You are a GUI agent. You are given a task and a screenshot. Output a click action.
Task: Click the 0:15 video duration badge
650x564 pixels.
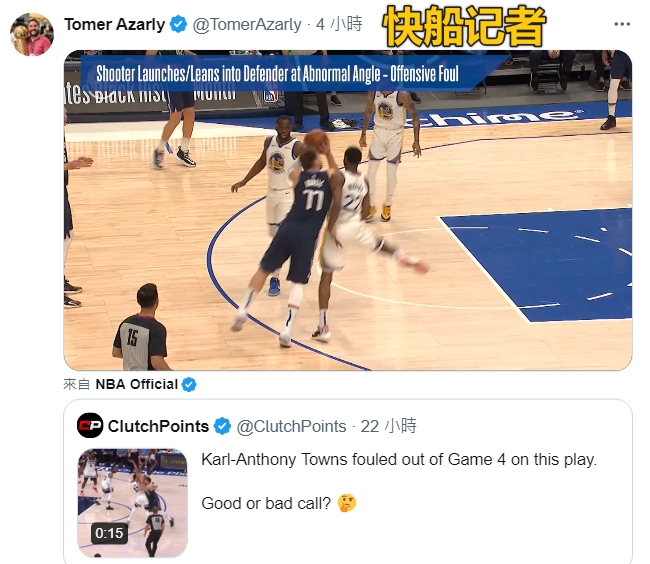(x=109, y=533)
